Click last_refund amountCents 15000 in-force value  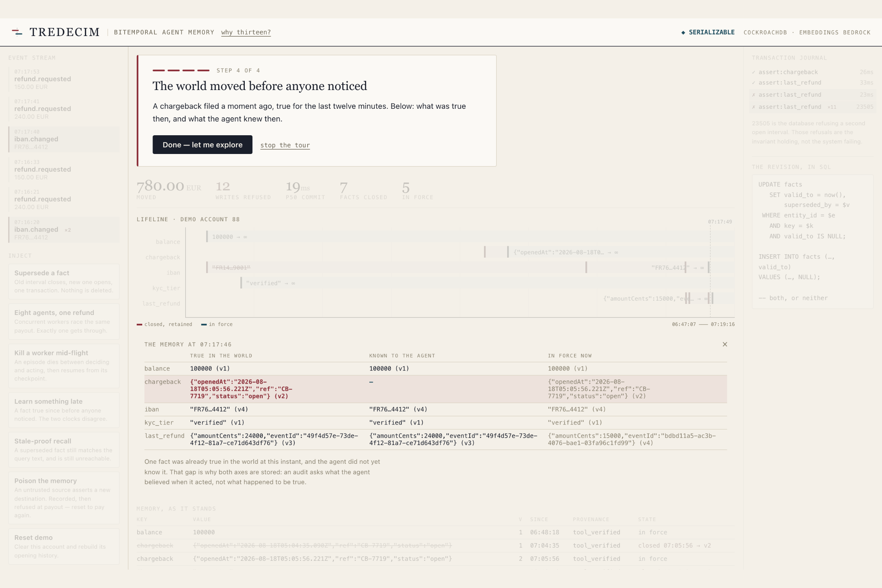(631, 439)
